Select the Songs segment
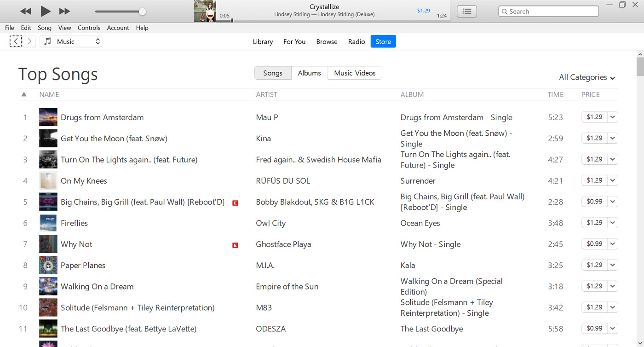This screenshot has width=644, height=347. (273, 73)
